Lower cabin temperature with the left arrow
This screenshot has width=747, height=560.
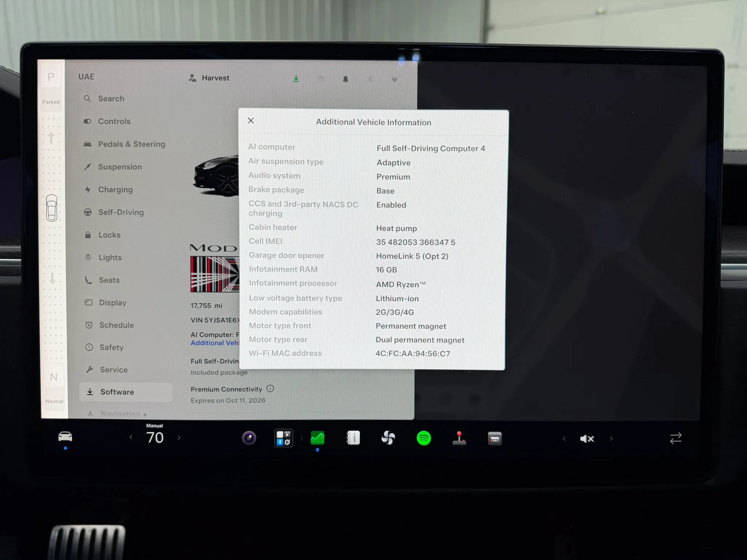point(131,437)
